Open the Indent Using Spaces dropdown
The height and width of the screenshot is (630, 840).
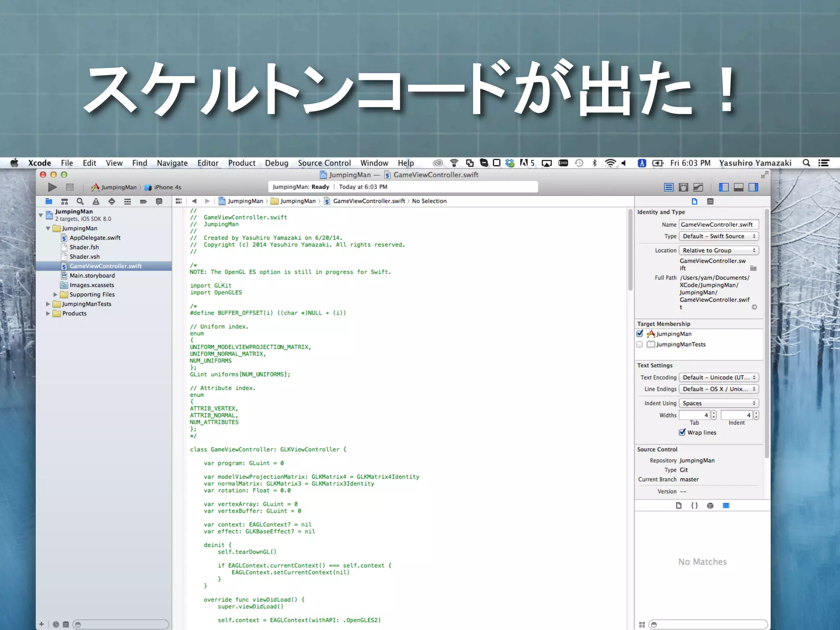tap(719, 403)
